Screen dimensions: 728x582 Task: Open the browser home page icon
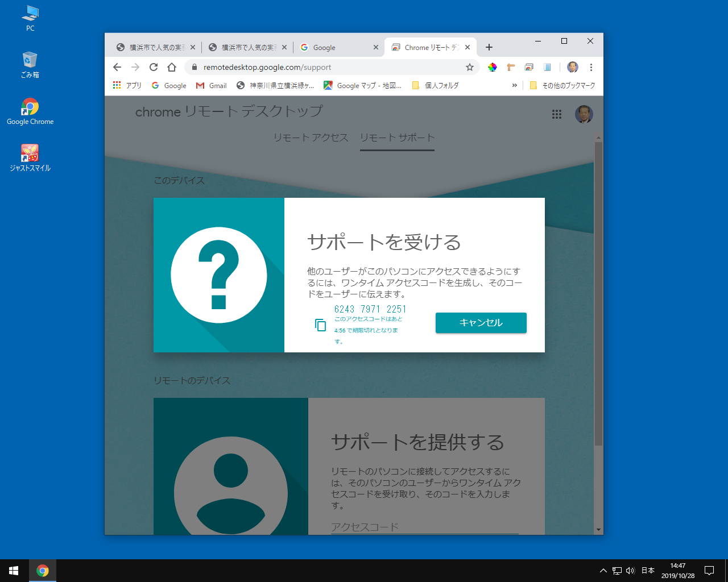(x=172, y=67)
